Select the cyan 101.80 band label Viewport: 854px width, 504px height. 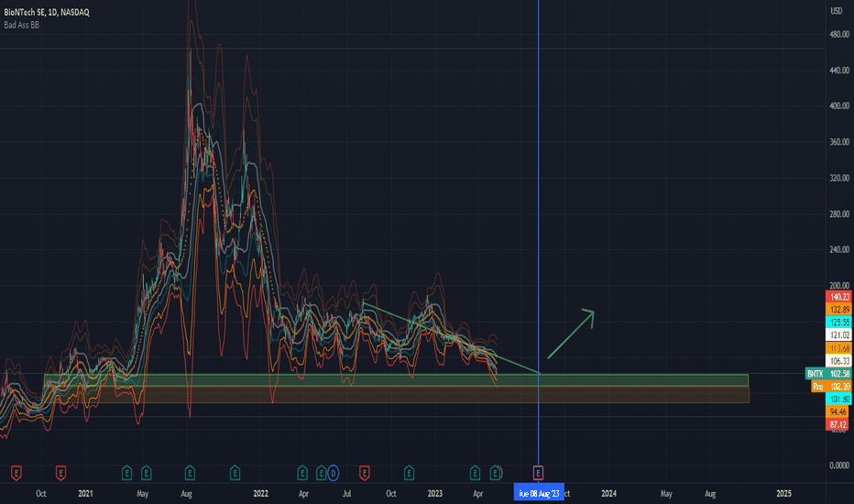[838, 400]
